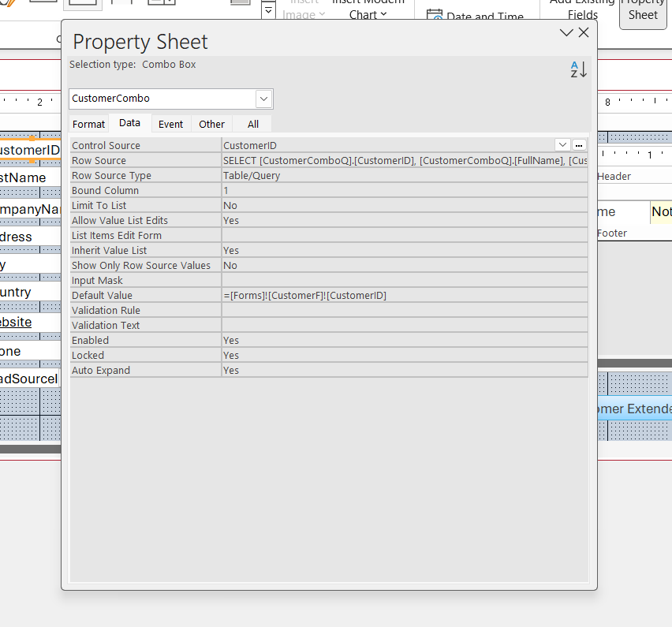Click the empty Validation Rule field

404,311
